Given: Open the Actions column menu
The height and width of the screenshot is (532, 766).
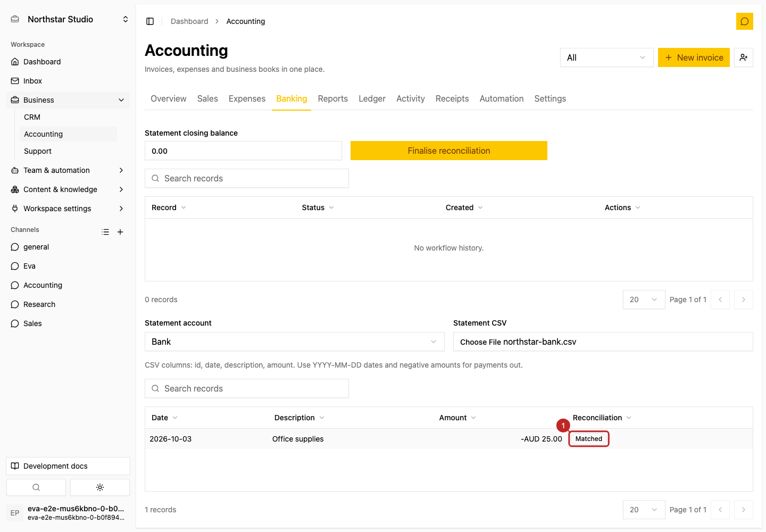Looking at the screenshot, I should tap(622, 207).
